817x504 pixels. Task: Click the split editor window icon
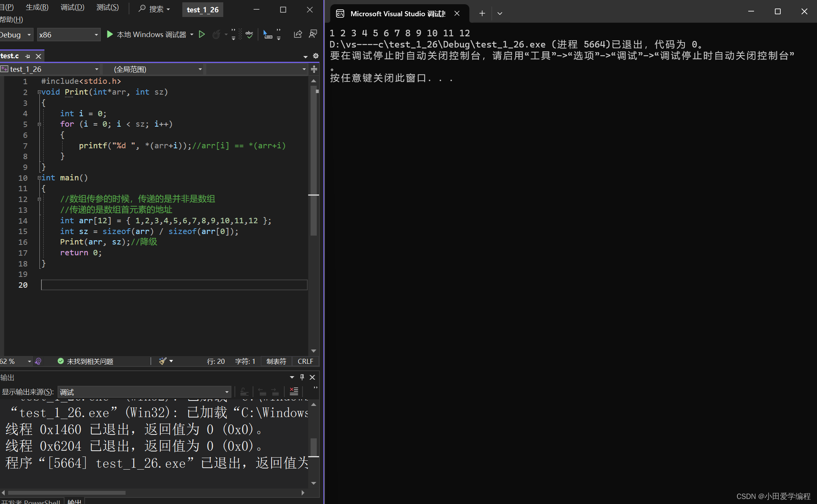click(314, 69)
